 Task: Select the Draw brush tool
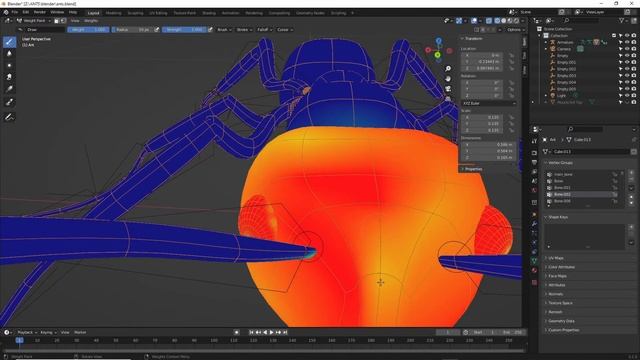point(9,42)
